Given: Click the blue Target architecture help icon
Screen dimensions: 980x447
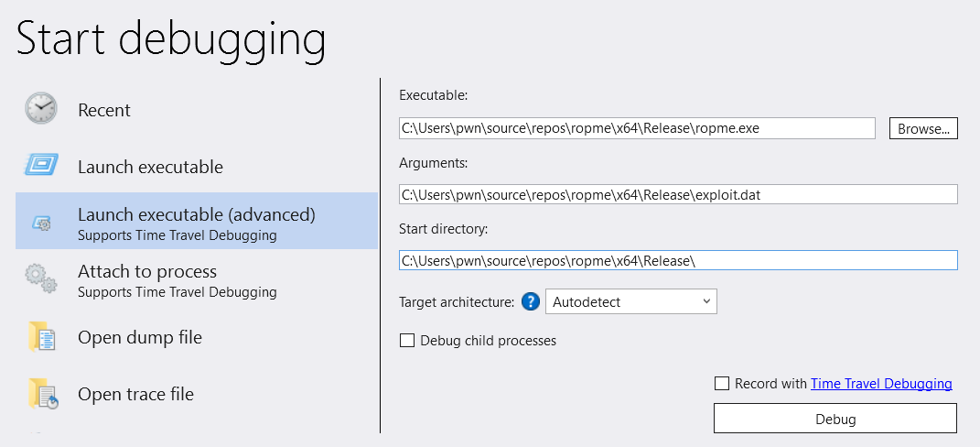Looking at the screenshot, I should 530,301.
